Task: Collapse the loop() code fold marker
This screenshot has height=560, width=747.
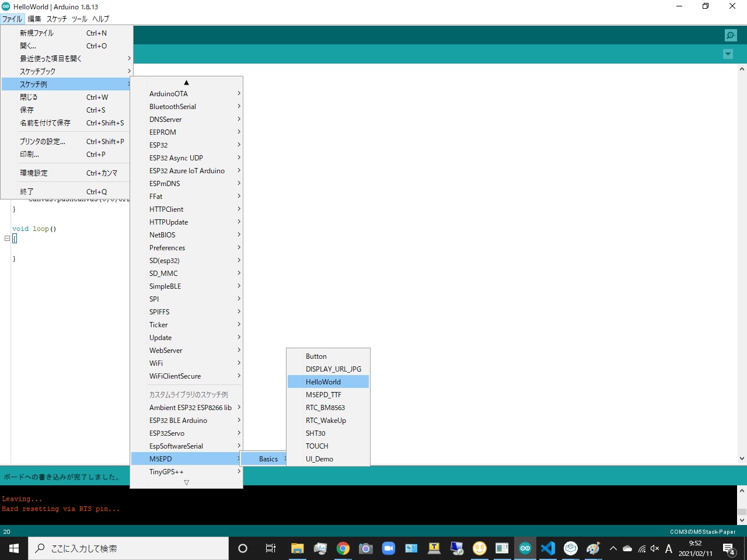Action: point(7,239)
